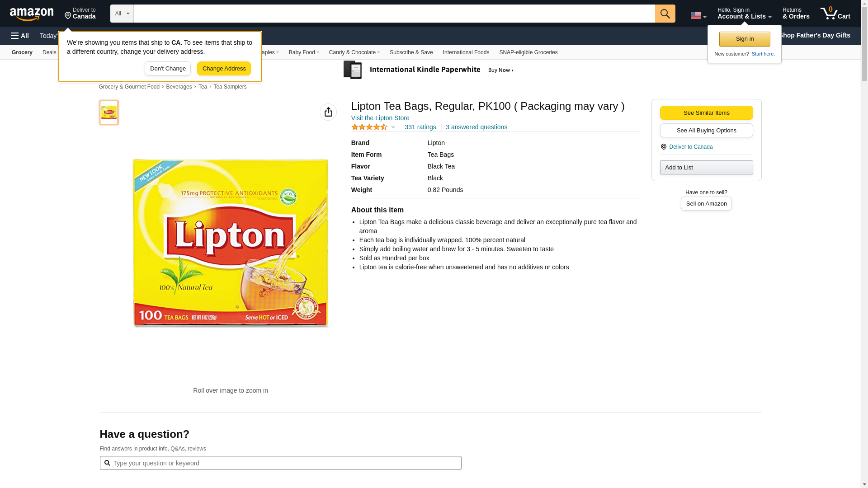The image size is (868, 488).
Task: Click the Change Address button
Action: click(x=224, y=69)
